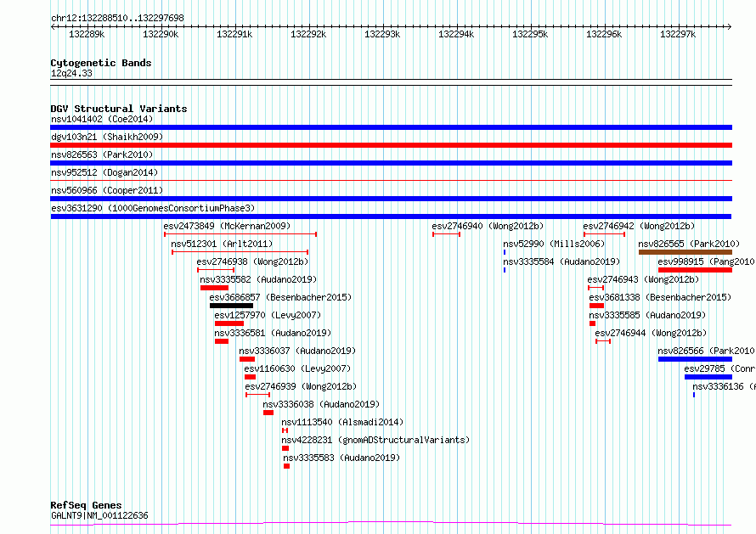Click ruler position 132297k

[x=678, y=35]
